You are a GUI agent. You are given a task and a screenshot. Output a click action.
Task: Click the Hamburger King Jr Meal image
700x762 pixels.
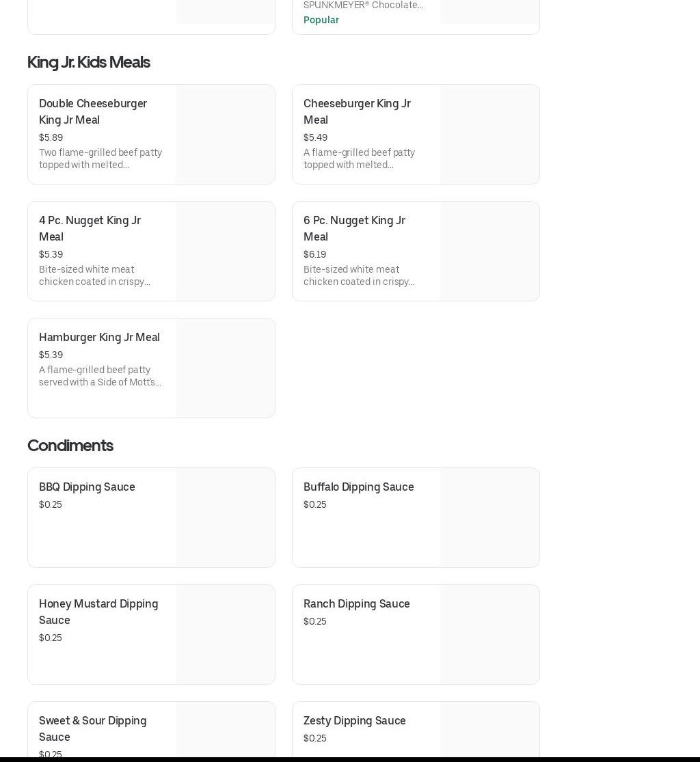[225, 368]
